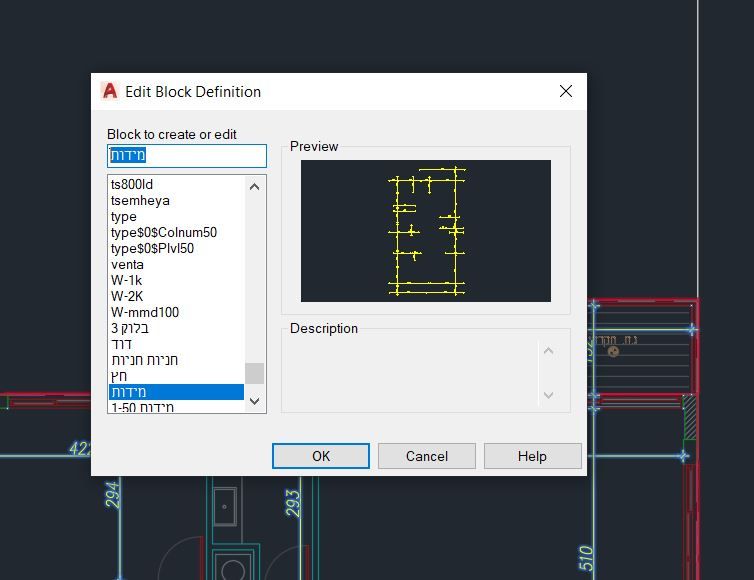Viewport: 754px width, 580px height.
Task: Select highlighted block מידות in list
Action: [176, 391]
